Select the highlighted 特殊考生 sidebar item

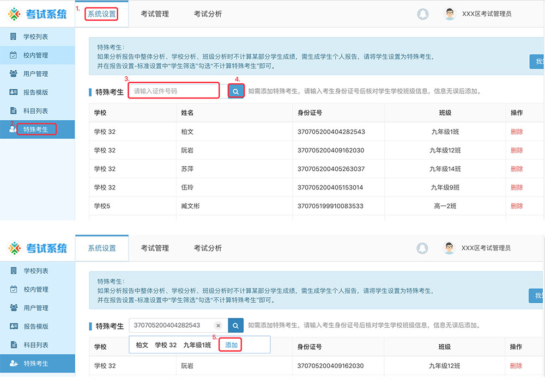pos(37,129)
